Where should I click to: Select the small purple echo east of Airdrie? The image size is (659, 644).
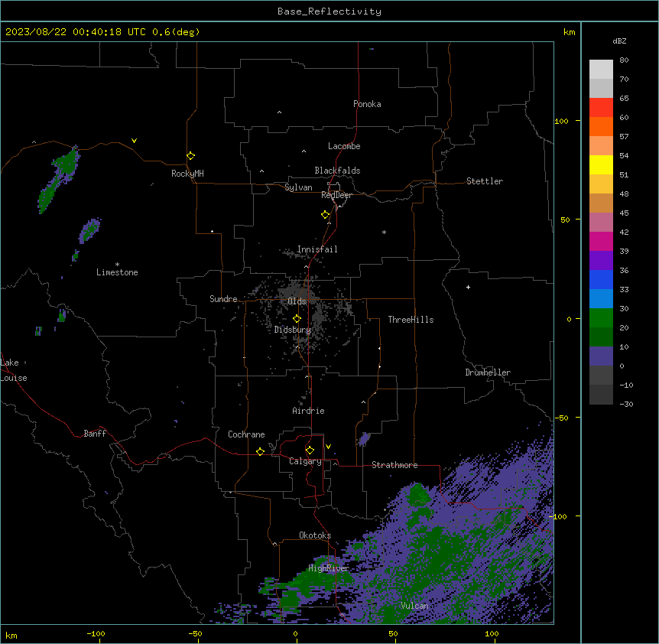(x=364, y=439)
